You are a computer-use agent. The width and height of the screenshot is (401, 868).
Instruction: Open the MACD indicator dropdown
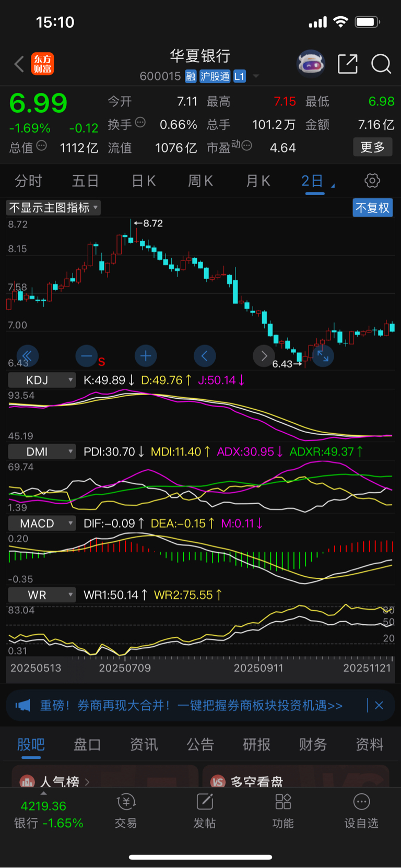point(42,523)
